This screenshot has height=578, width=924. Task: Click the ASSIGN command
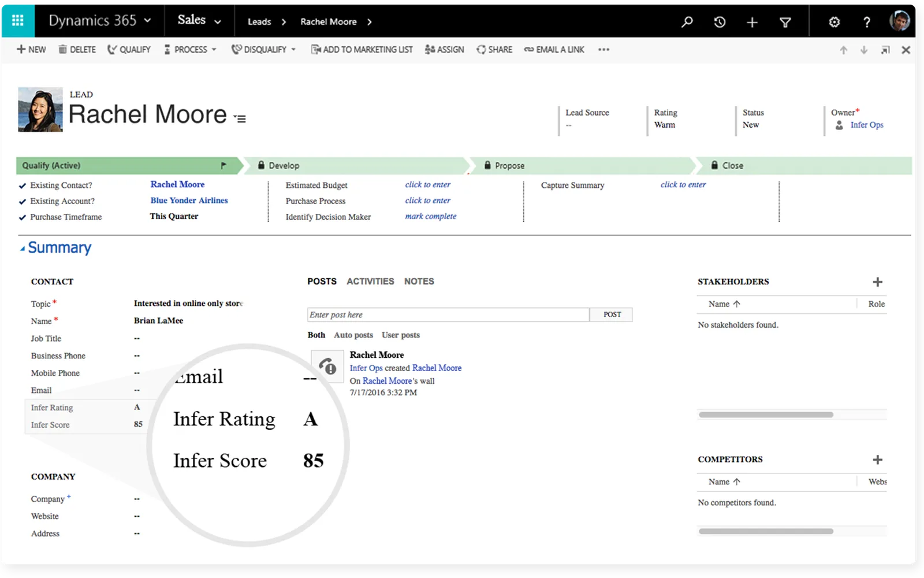click(x=445, y=50)
